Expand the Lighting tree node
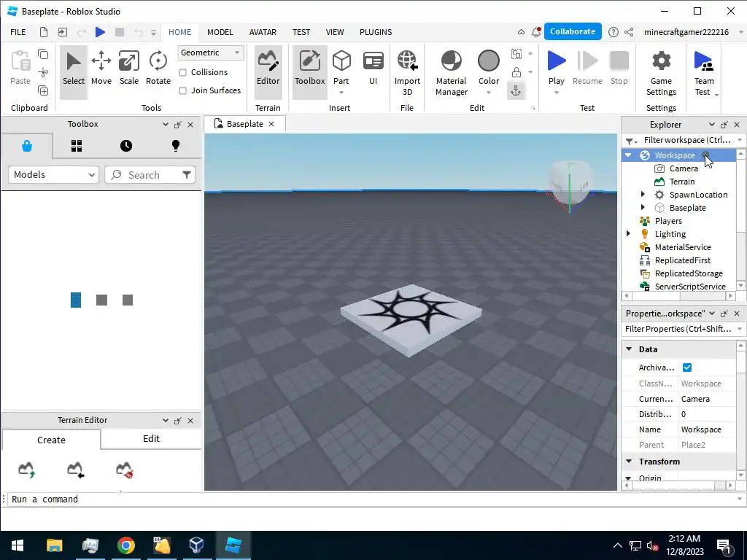This screenshot has width=747, height=560. (x=628, y=234)
